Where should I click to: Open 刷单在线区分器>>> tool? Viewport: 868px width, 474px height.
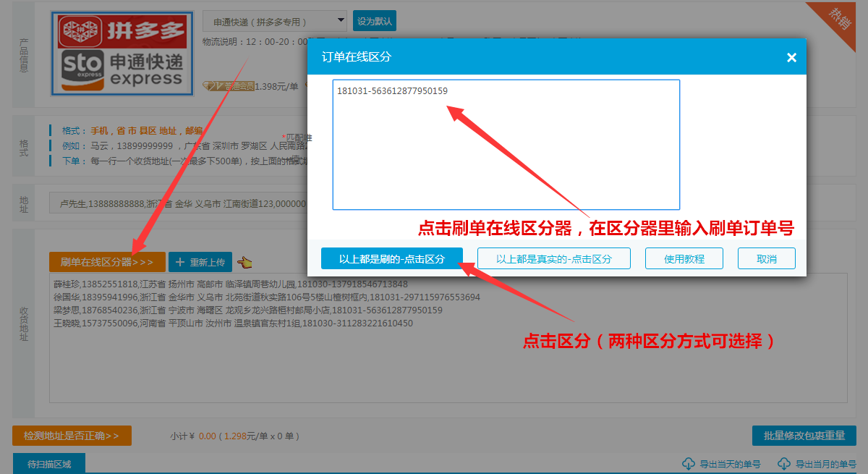pyautogui.click(x=107, y=262)
